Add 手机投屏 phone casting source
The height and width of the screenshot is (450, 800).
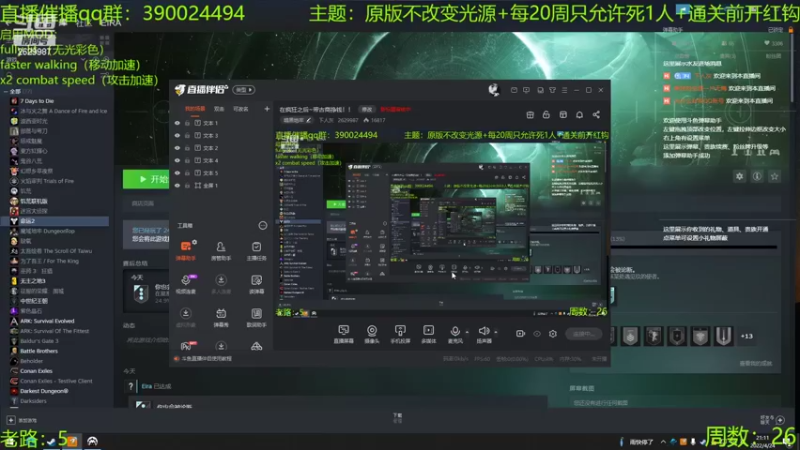(x=400, y=334)
